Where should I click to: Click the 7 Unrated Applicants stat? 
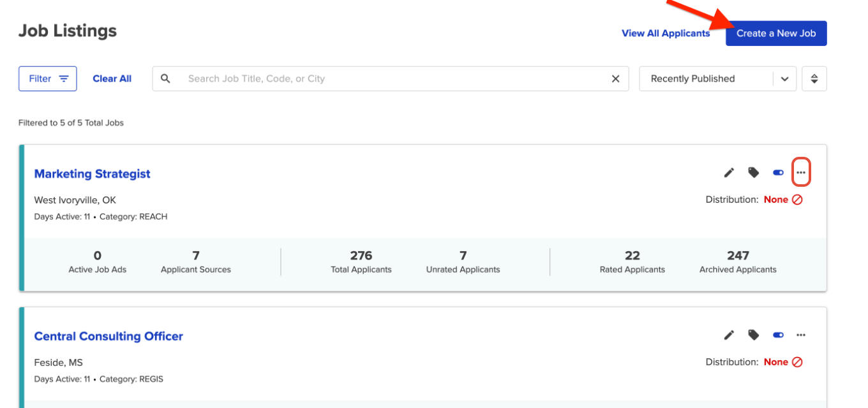(463, 262)
